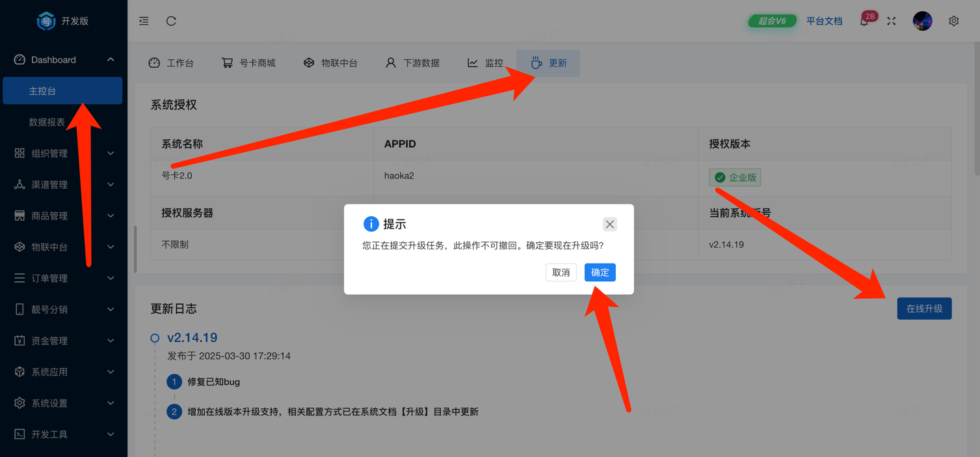
Task: Click the sidebar collapse menu icon
Action: coord(144,21)
